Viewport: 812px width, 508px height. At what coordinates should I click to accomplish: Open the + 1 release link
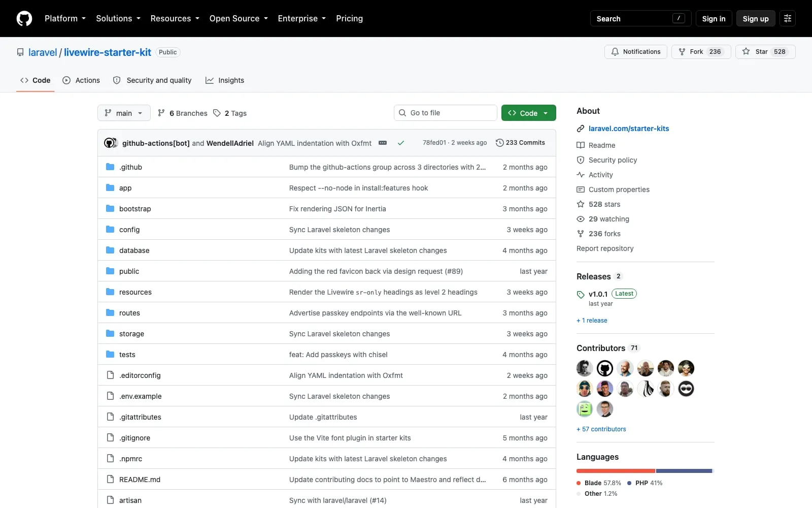(x=592, y=321)
